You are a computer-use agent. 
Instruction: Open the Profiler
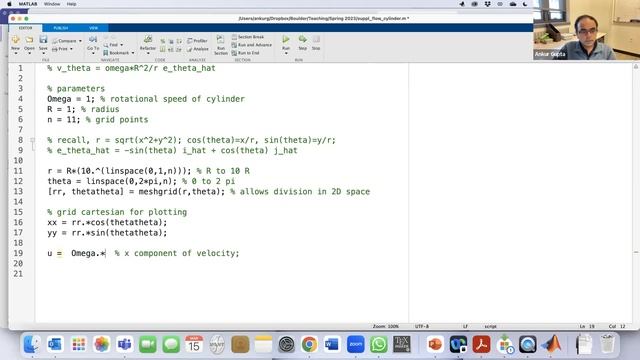[x=198, y=41]
